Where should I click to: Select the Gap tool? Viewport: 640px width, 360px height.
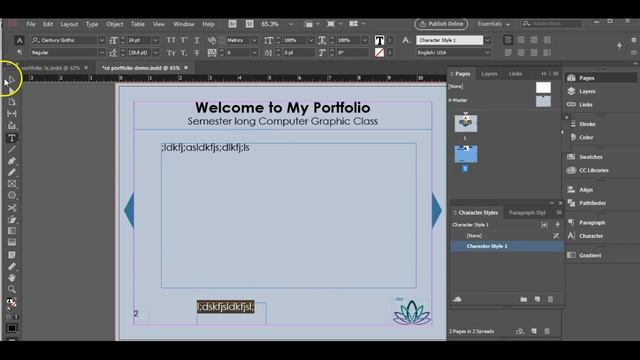coord(12,113)
